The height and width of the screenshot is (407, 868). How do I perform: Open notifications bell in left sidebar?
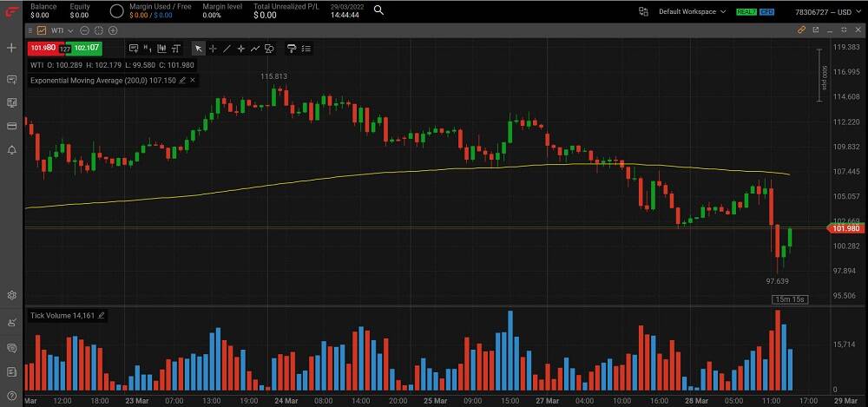pos(12,150)
